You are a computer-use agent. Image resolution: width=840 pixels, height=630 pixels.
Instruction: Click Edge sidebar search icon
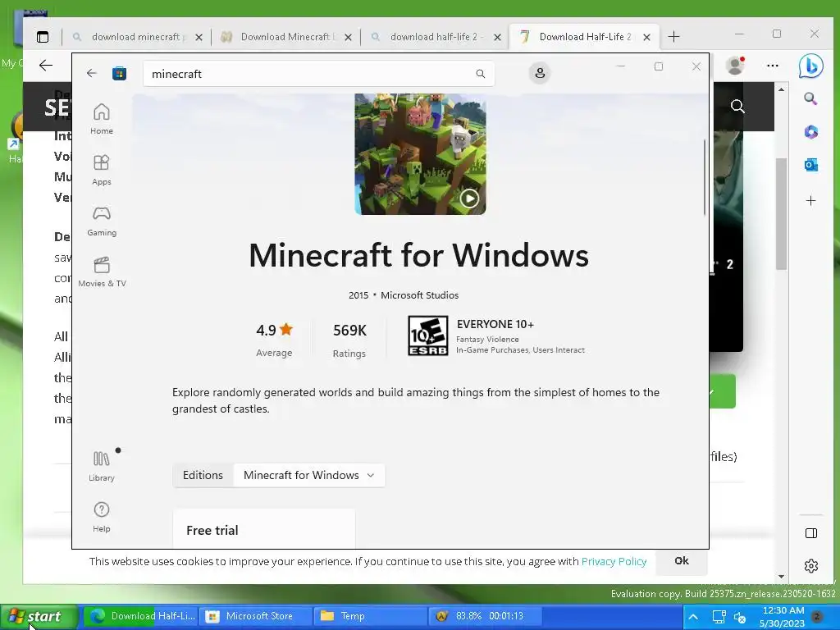[810, 98]
